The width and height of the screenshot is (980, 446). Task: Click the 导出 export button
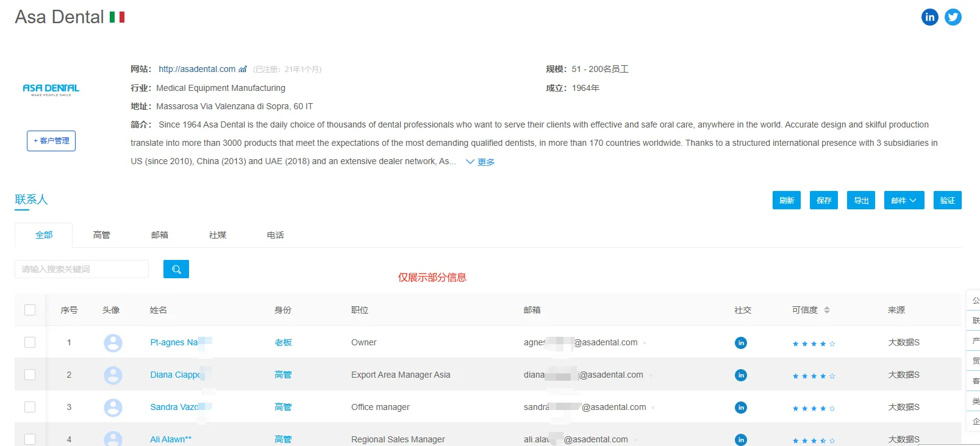(861, 200)
